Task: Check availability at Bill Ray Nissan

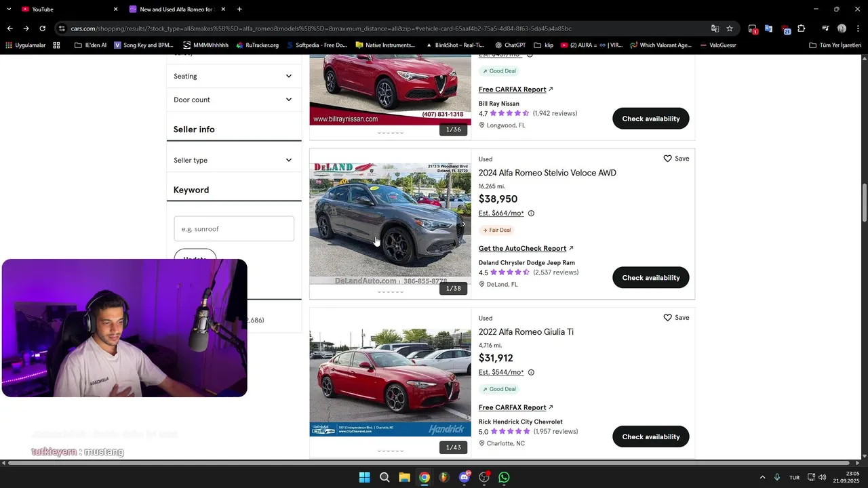Action: [x=651, y=119]
